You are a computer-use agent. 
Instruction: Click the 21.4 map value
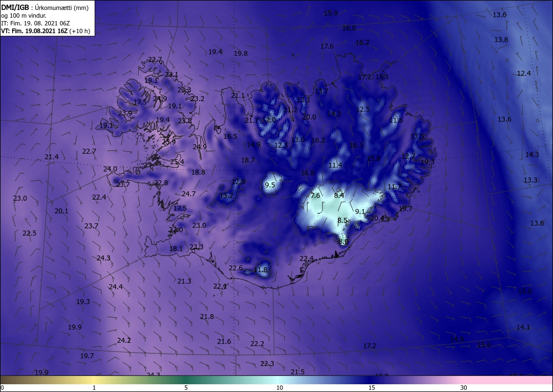tap(51, 157)
